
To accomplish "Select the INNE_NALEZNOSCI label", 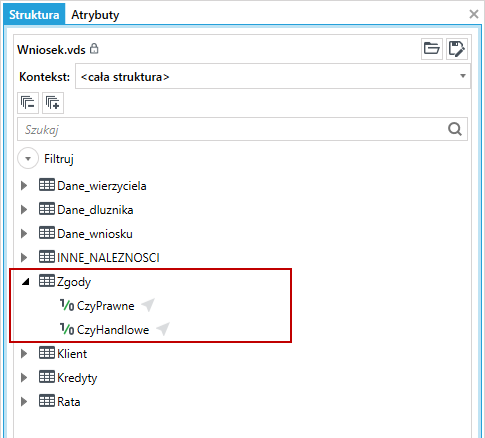I will (108, 258).
